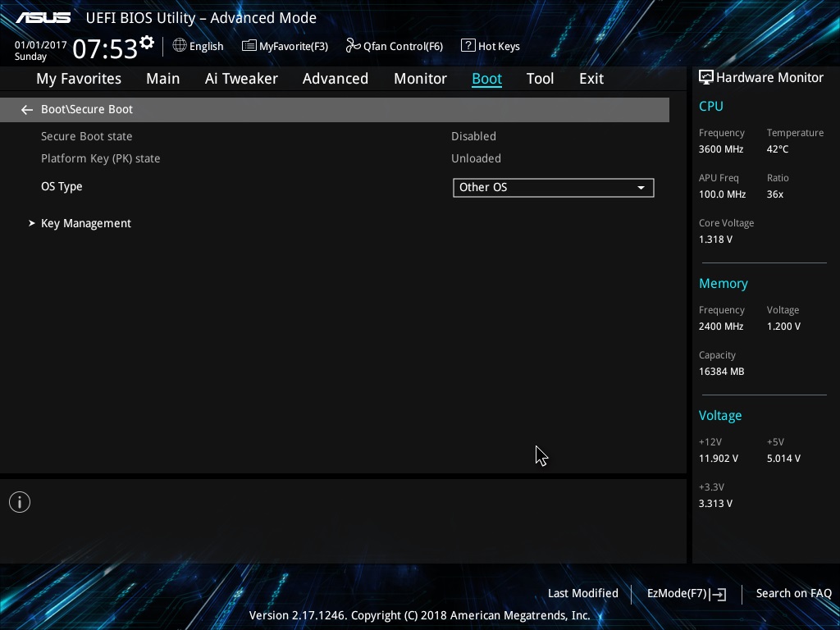Open the My Favorites tab

click(x=79, y=79)
